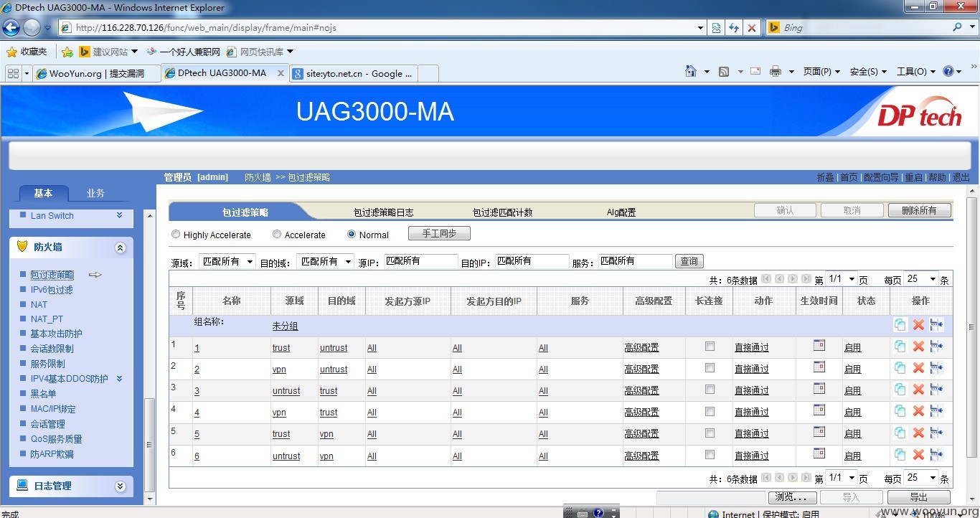Image resolution: width=980 pixels, height=518 pixels.
Task: Copy policy rule number 2
Action: tap(900, 367)
